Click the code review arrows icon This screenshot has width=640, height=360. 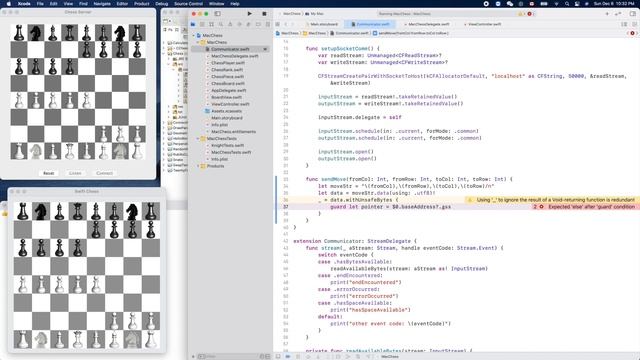click(x=619, y=14)
